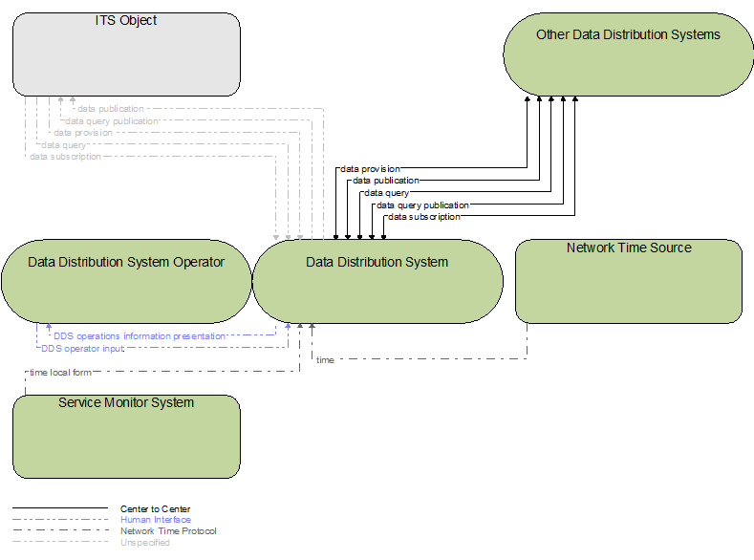Click the 'Unspecified' legend entry
The image size is (754, 560).
pyautogui.click(x=144, y=543)
